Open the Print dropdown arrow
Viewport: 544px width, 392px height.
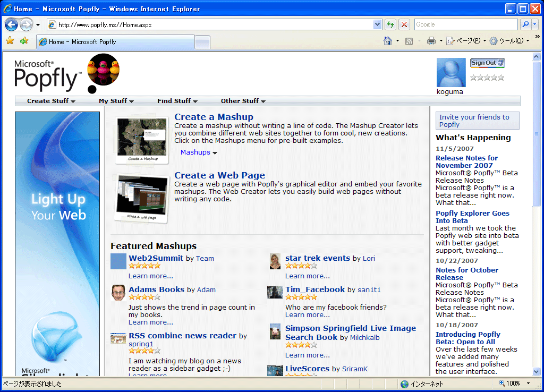pos(441,41)
